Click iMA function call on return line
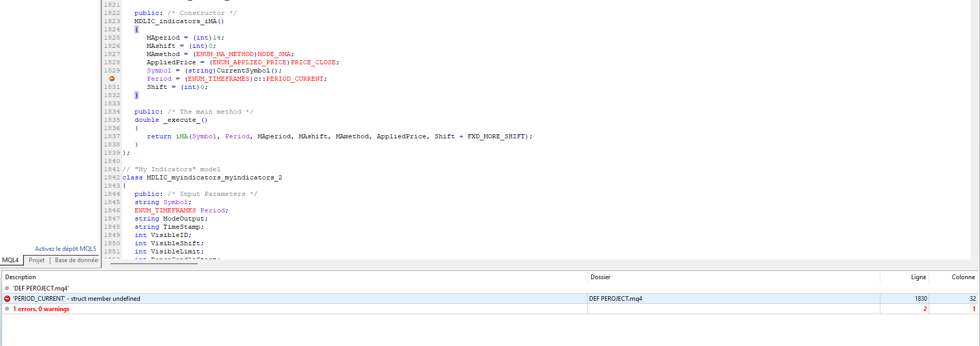The height and width of the screenshot is (346, 980). point(182,136)
